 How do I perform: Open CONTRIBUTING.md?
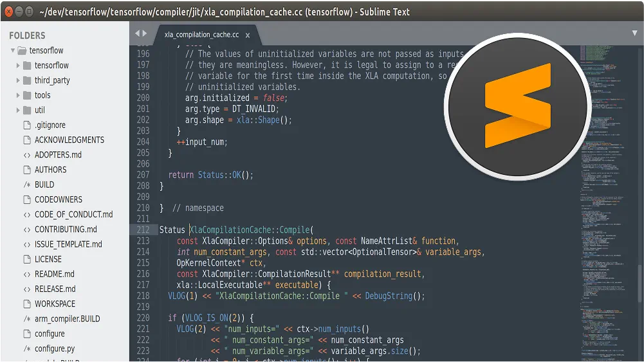click(x=66, y=230)
